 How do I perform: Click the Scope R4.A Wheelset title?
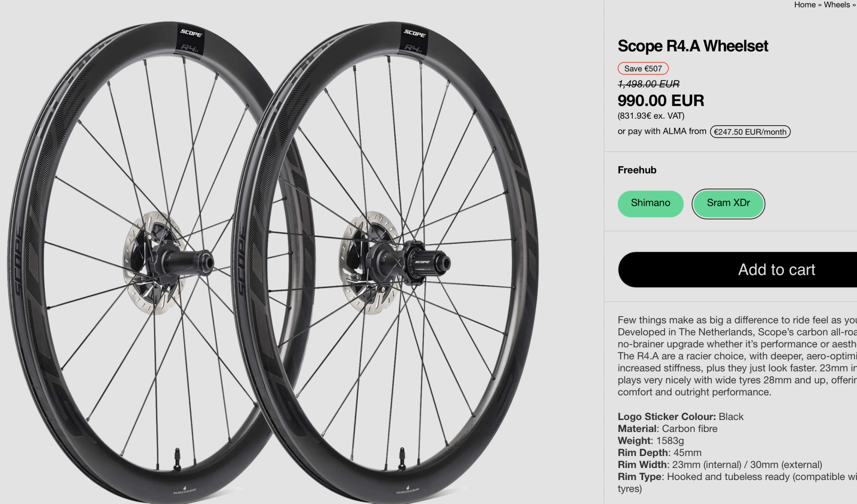pyautogui.click(x=692, y=46)
